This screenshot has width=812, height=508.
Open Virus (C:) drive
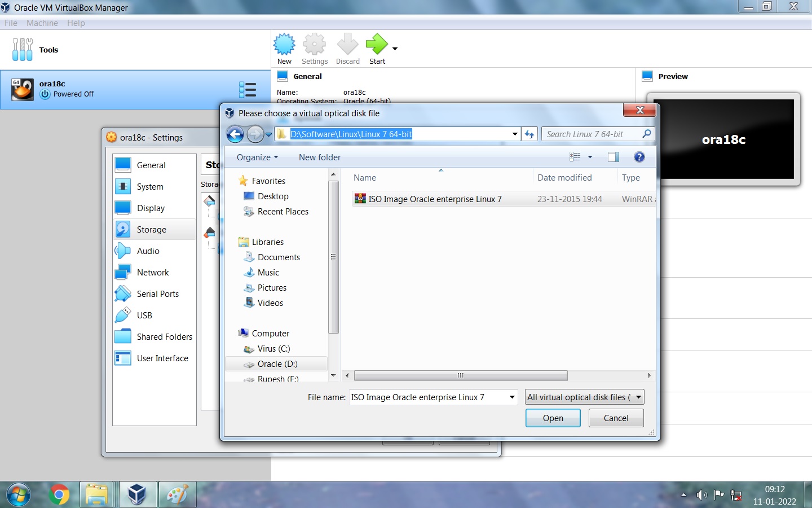[x=273, y=348]
